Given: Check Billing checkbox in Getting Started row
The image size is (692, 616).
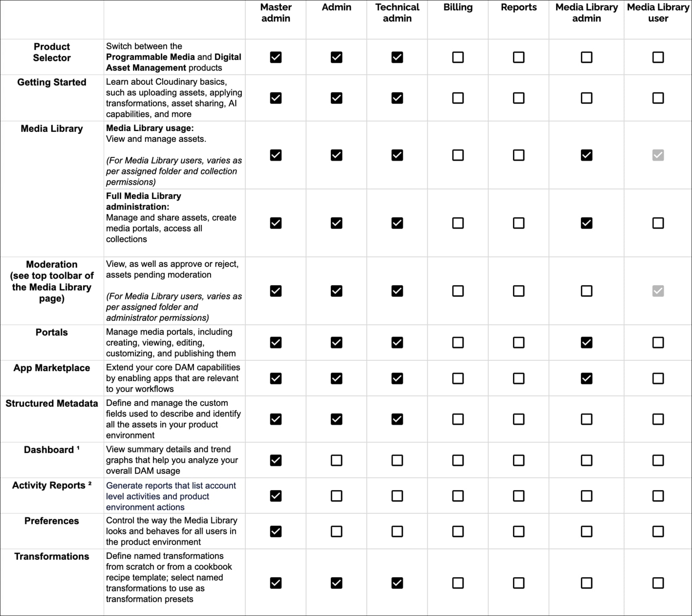Looking at the screenshot, I should (458, 98).
